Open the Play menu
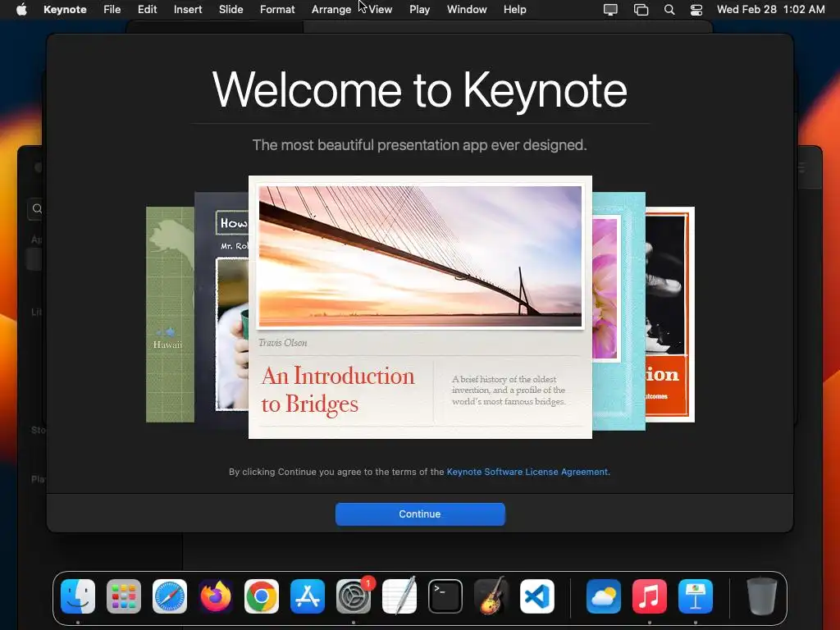This screenshot has height=630, width=840. pos(419,10)
